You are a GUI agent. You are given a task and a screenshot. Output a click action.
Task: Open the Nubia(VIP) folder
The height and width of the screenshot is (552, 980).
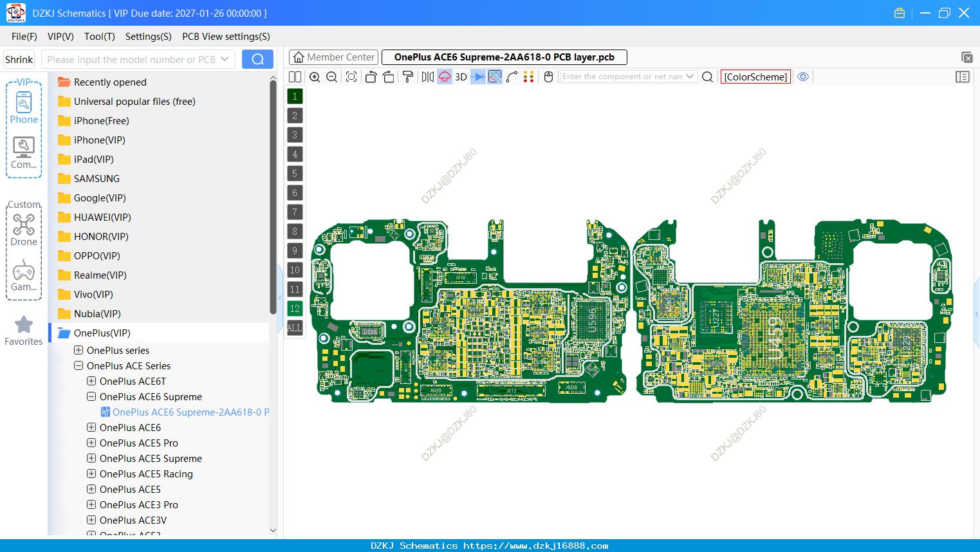pyautogui.click(x=89, y=314)
